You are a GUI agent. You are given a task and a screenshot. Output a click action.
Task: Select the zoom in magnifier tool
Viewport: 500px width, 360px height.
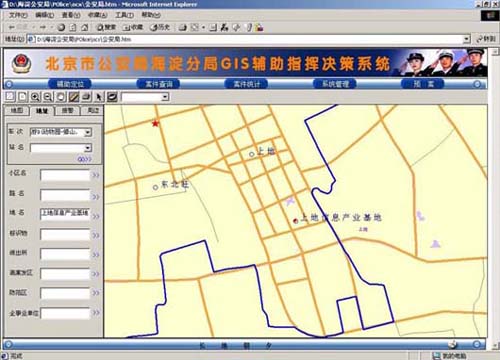coord(35,97)
